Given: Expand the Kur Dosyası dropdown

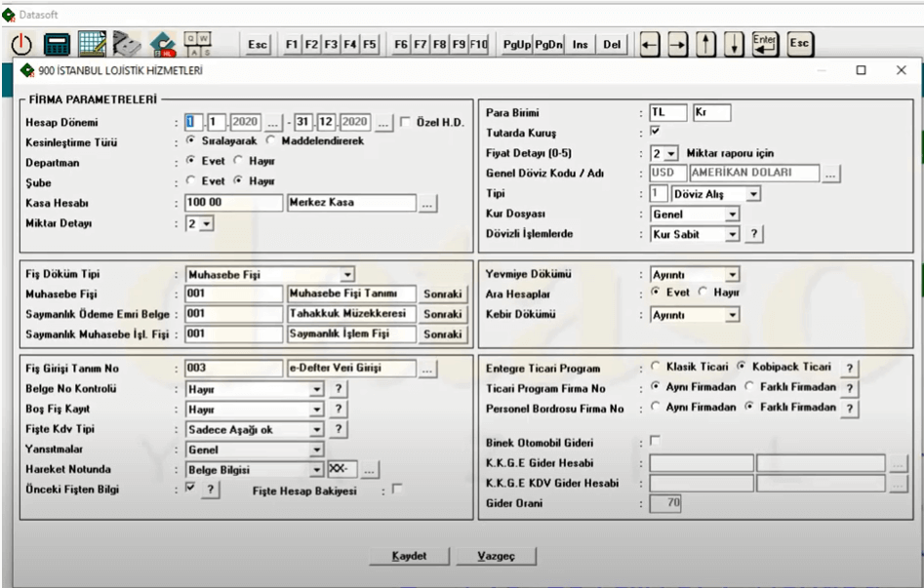Looking at the screenshot, I should click(732, 214).
